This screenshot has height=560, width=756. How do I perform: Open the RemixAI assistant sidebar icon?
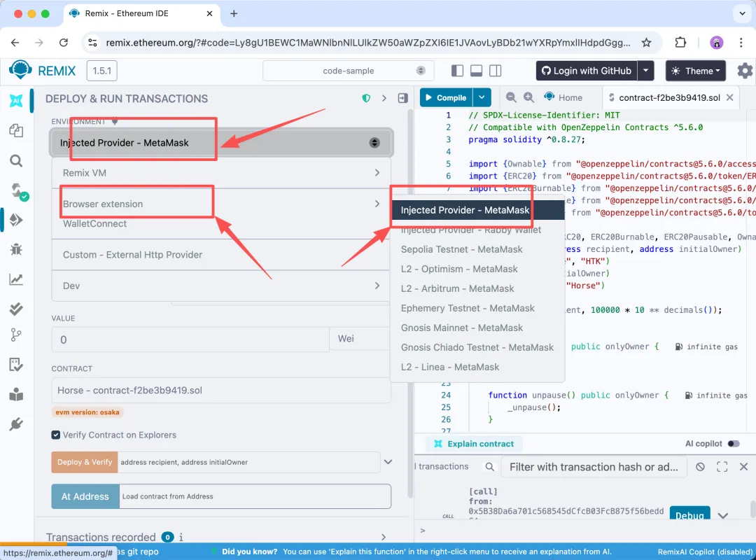(x=16, y=101)
